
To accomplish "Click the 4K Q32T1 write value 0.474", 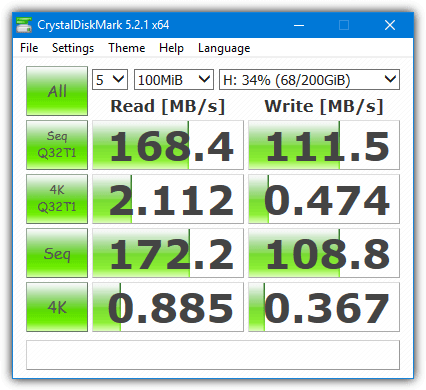I will [324, 199].
